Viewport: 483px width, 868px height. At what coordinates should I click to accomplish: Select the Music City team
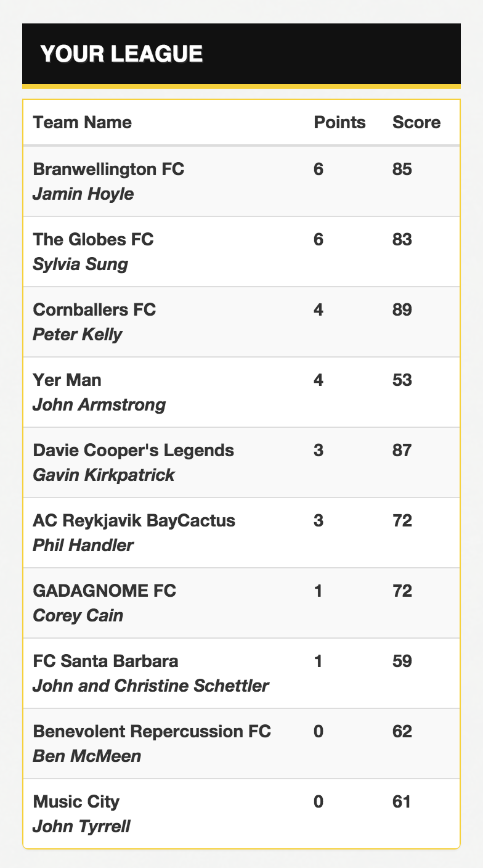(x=241, y=814)
